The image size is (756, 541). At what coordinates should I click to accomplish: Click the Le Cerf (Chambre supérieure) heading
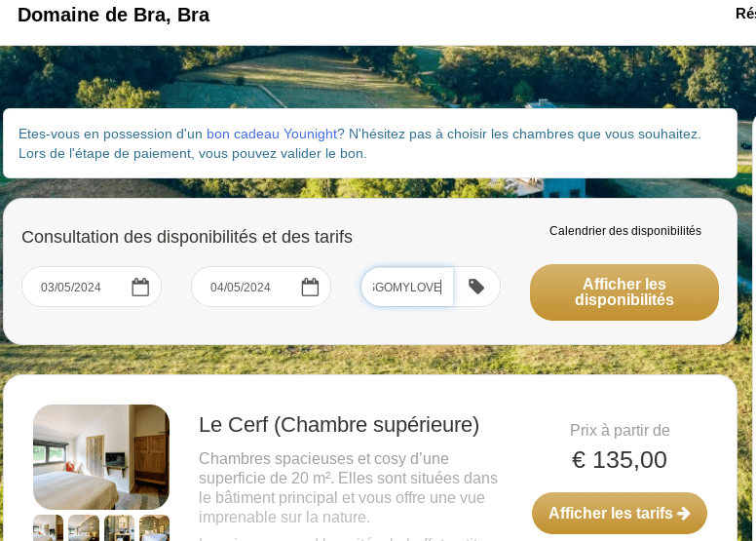point(339,425)
